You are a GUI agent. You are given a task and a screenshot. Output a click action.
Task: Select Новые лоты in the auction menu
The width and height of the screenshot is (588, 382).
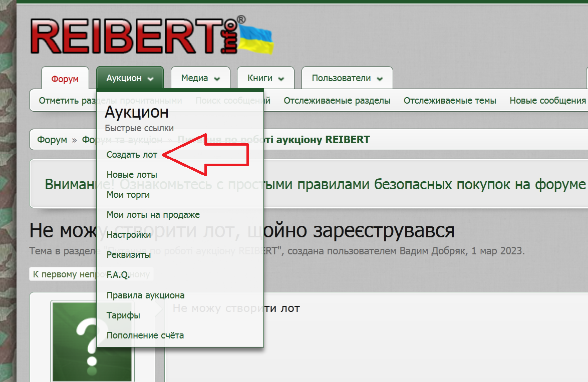coord(132,175)
